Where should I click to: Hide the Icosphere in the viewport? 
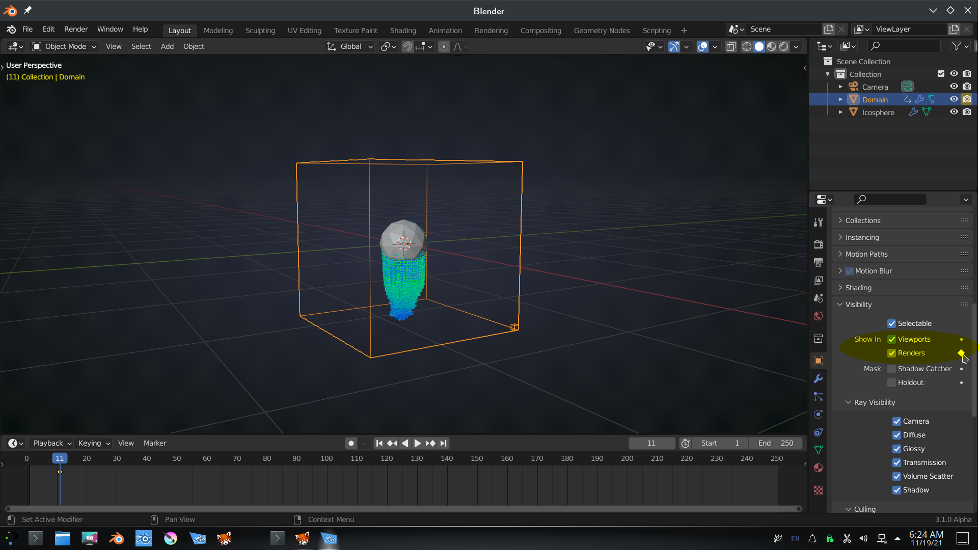pos(954,112)
